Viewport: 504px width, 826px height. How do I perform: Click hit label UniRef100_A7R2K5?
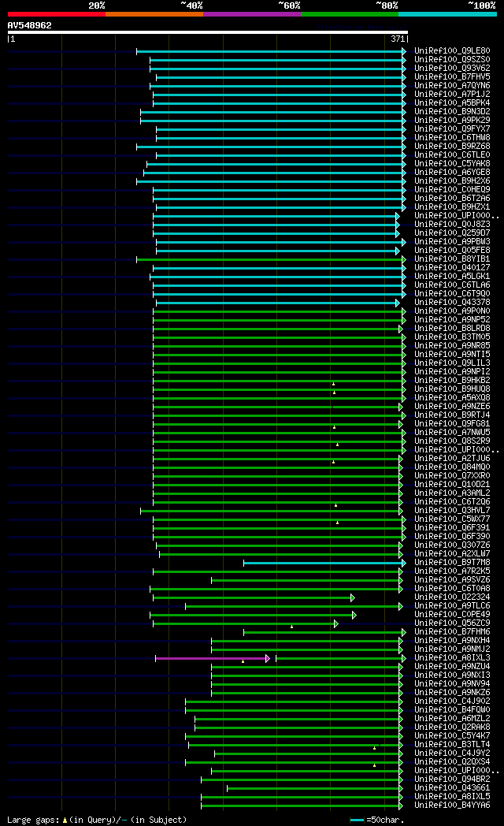tap(452, 571)
